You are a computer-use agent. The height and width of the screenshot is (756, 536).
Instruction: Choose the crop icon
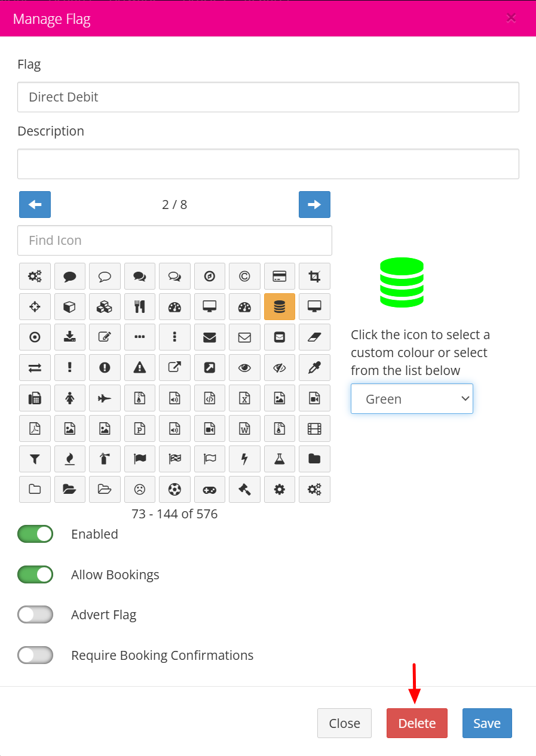[314, 276]
